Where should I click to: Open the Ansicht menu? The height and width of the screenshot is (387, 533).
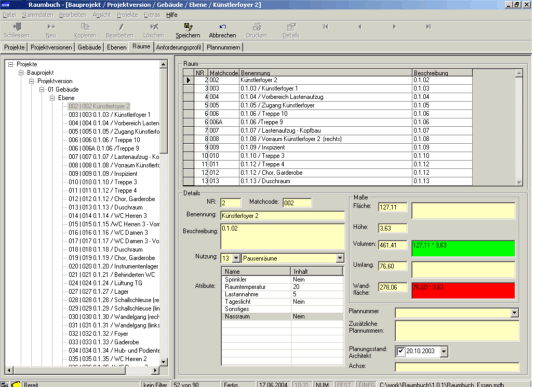tap(101, 15)
